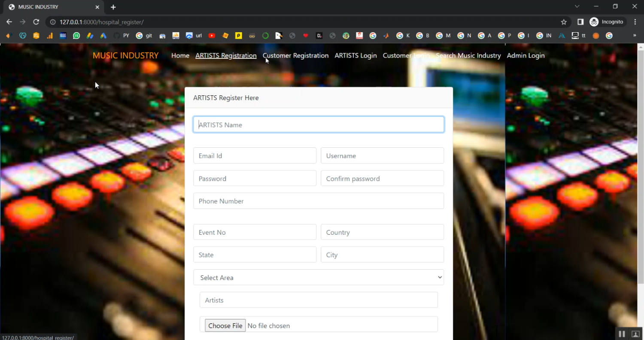The image size is (644, 340).
Task: Open Admin Login nav link
Action: [526, 55]
